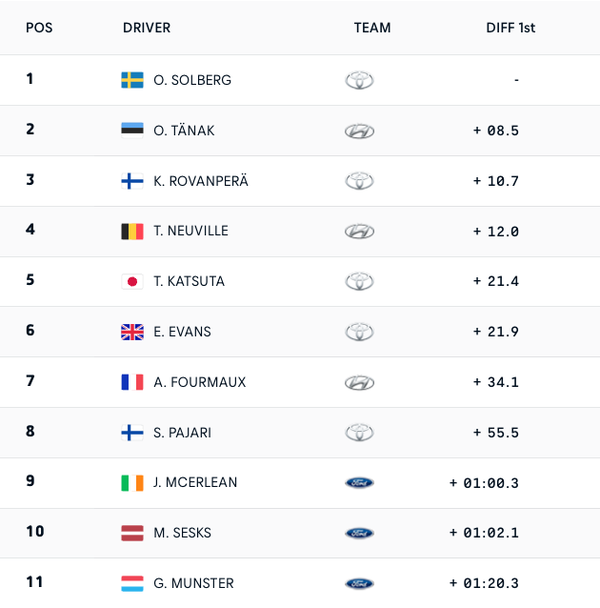Click the Estonian flag beside O. Tänak

(132, 130)
